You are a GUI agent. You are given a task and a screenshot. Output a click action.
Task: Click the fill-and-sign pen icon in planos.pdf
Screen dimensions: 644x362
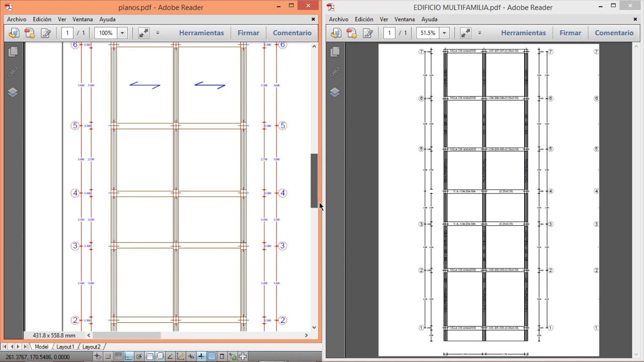click(x=46, y=33)
